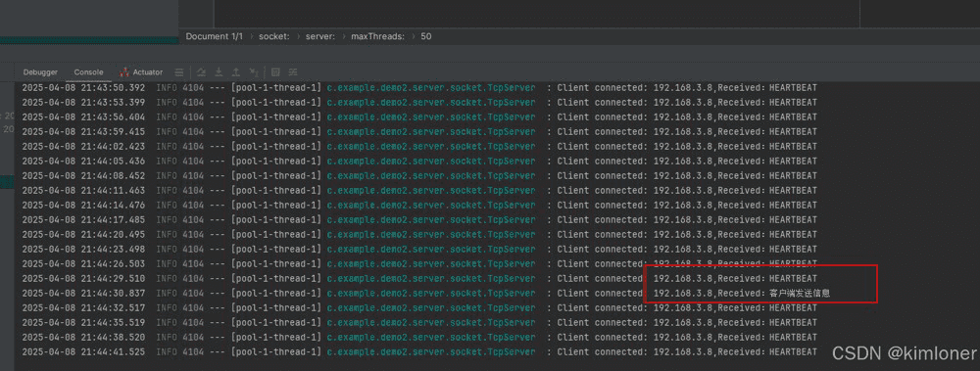Click the received message 客户端发送信息
Screen dimensions: 980x371
(800, 293)
